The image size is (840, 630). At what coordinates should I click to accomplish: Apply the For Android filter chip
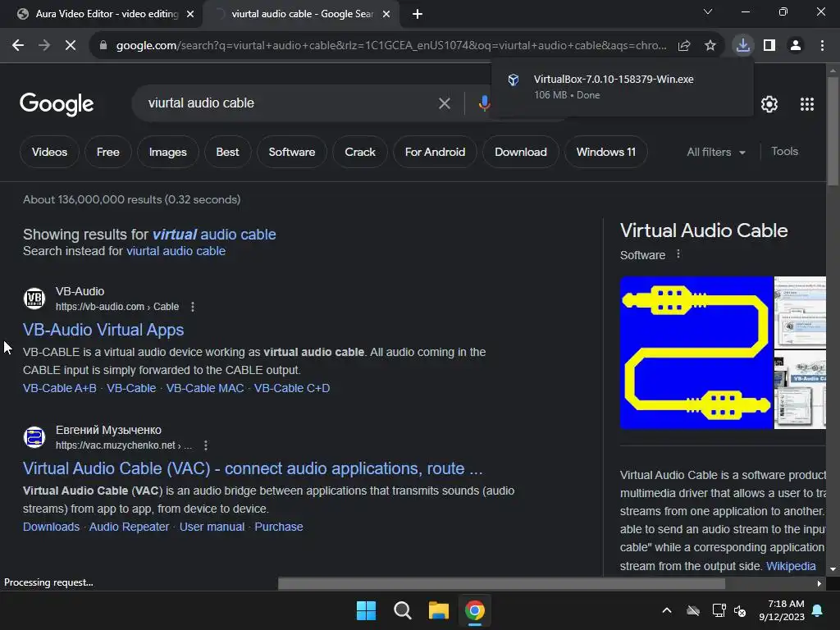tap(435, 152)
